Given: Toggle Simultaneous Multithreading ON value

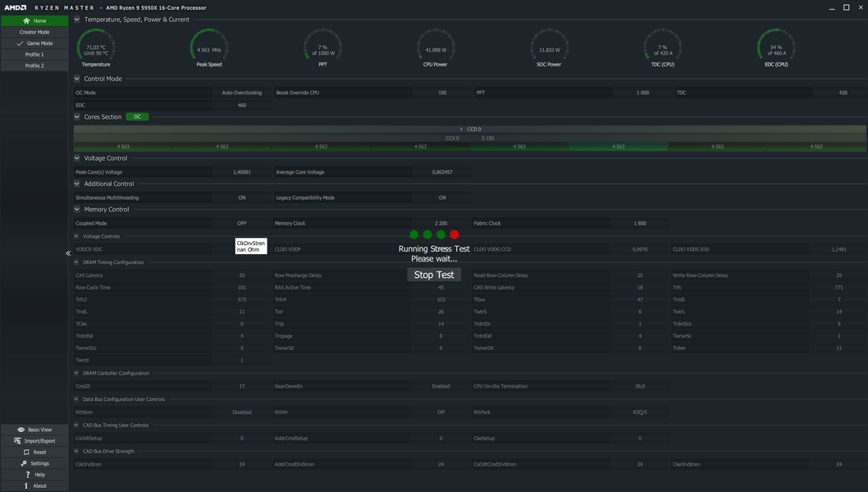Looking at the screenshot, I should click(242, 198).
